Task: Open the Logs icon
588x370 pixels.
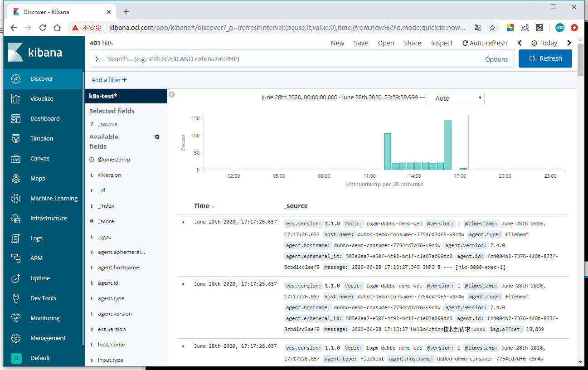Action: tap(16, 239)
